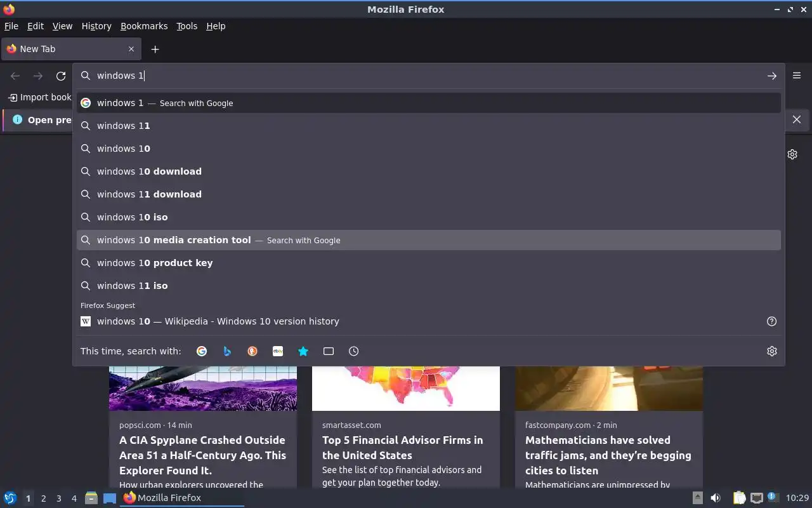
Task: Open the Tools menu
Action: (x=187, y=26)
